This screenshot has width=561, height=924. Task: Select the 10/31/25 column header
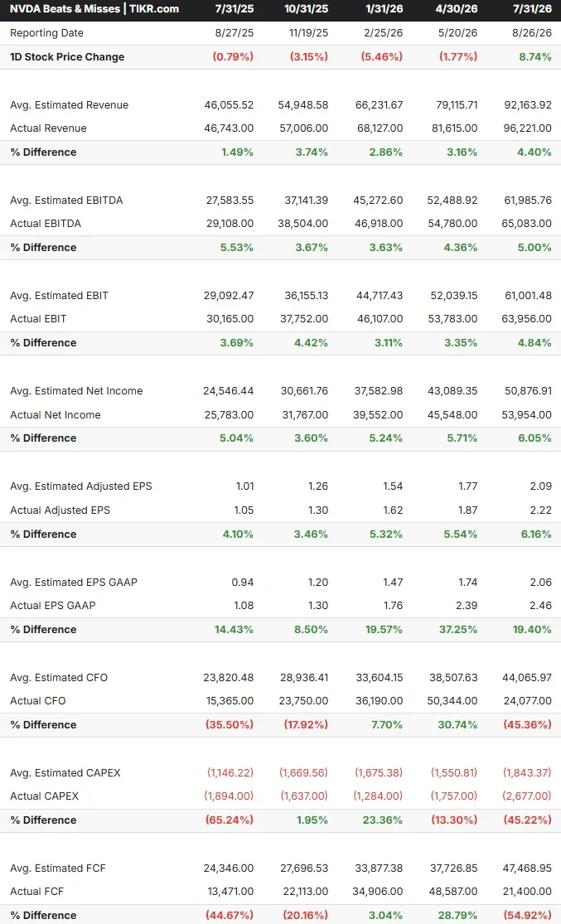point(306,9)
